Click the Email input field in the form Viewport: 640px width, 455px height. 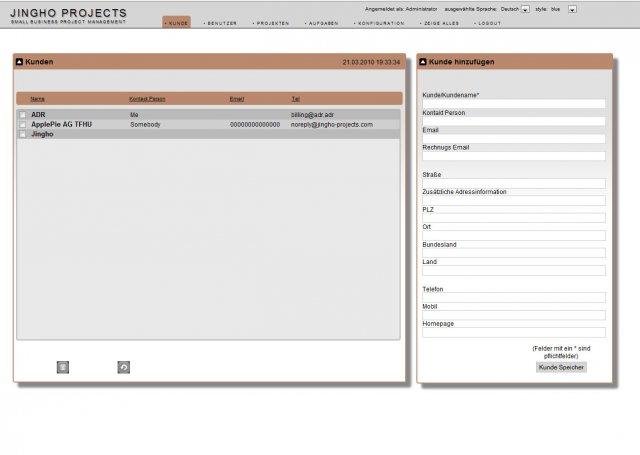coord(514,139)
